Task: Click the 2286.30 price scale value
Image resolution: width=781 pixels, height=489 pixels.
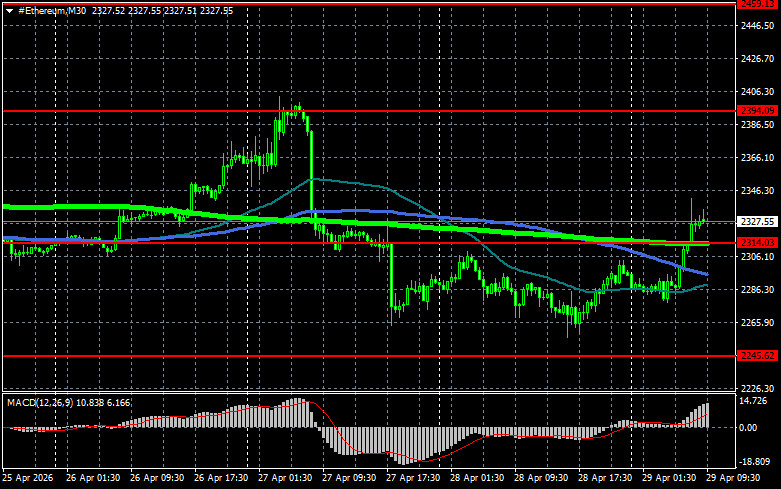Action: click(x=758, y=289)
